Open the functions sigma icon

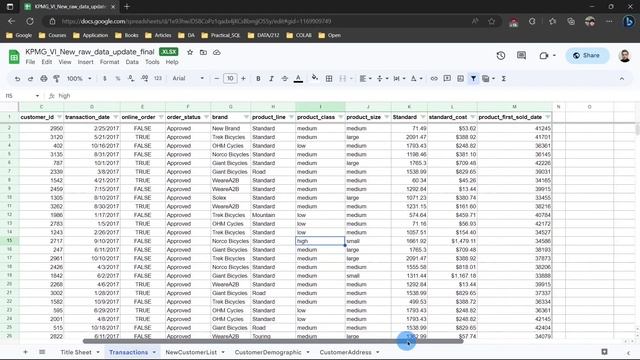pos(504,78)
